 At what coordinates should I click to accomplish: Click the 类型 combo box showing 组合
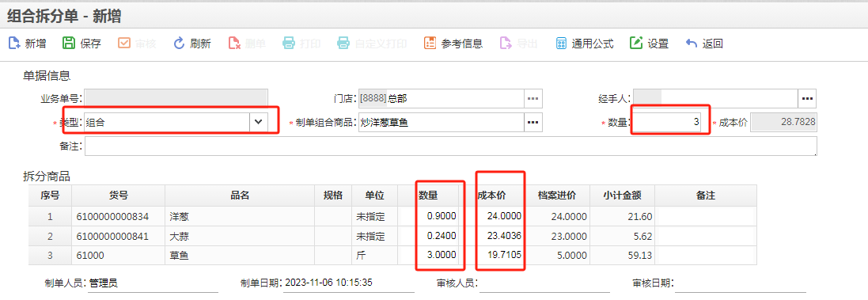[x=176, y=122]
